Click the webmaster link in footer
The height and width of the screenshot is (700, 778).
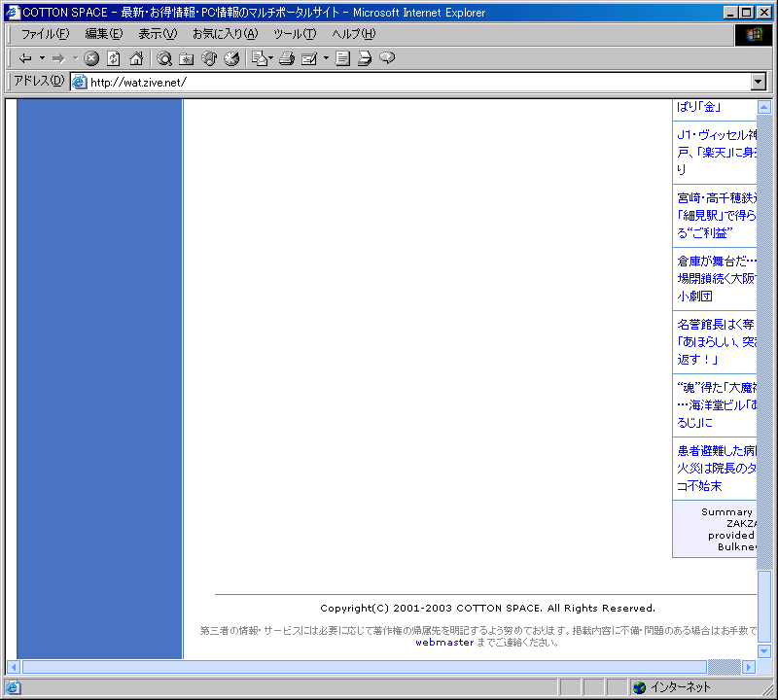coord(444,643)
